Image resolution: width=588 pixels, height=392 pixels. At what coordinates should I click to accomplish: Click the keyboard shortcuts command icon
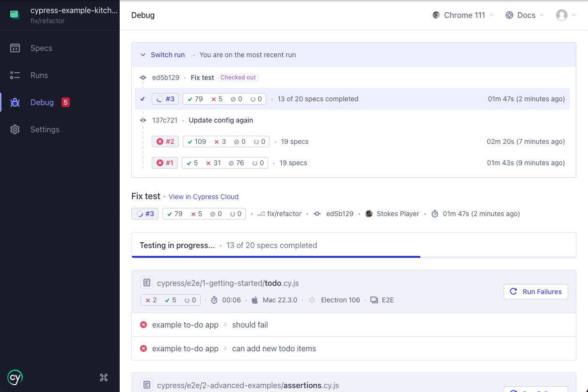pos(103,377)
